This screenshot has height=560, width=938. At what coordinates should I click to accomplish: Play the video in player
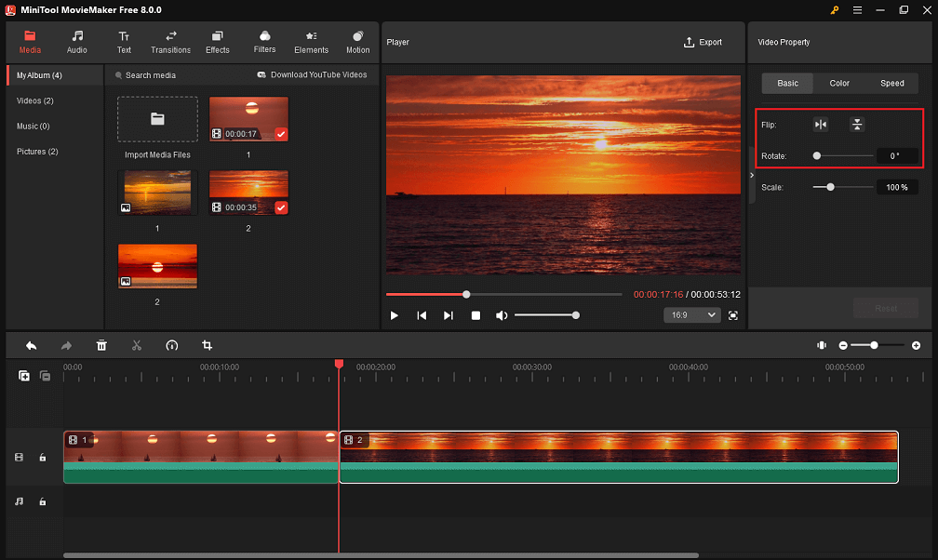(394, 315)
